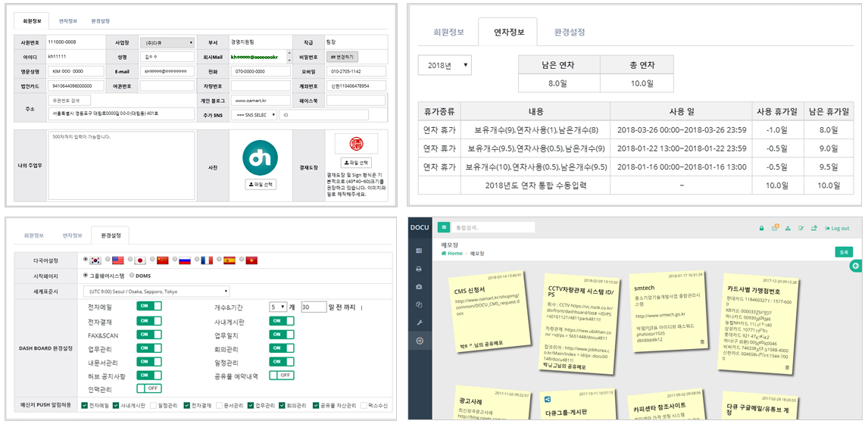868x424 pixels.
Task: Click the DOCU logo in the sidebar header
Action: point(419,227)
